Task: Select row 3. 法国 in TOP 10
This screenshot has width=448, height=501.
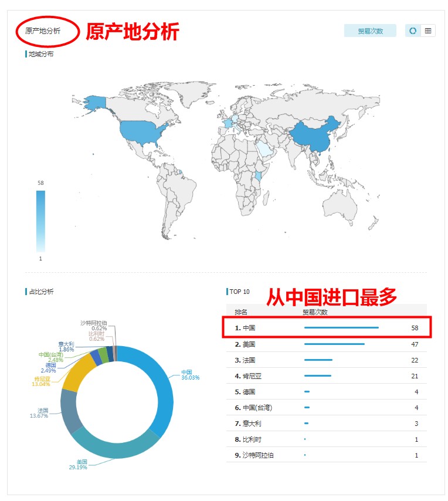Action: coord(327,360)
